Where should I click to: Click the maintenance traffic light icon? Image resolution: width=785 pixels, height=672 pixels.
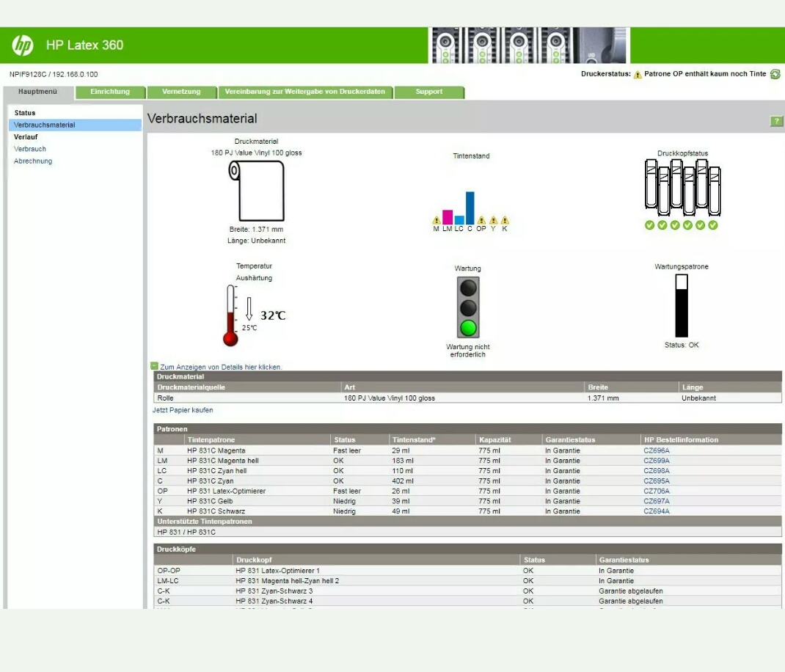tap(468, 307)
